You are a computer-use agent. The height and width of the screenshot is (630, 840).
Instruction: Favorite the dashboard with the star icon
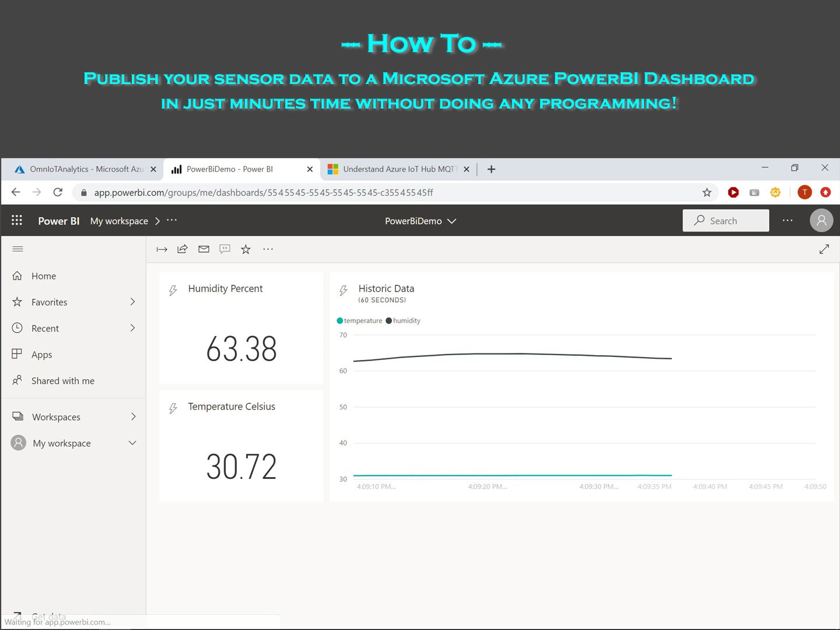tap(246, 249)
